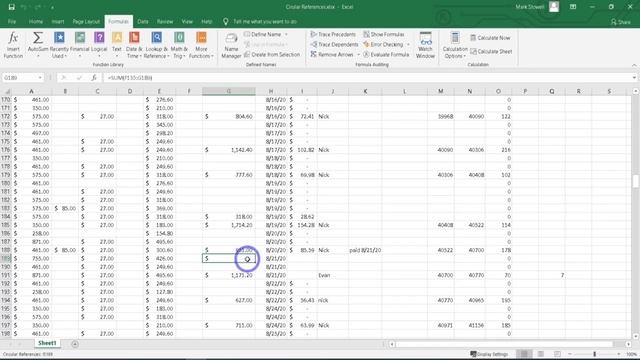
Task: Add a new sheet with plus icon
Action: point(75,344)
